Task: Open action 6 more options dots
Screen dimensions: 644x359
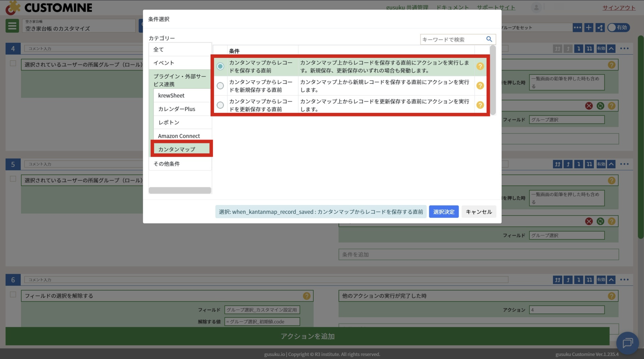Action: (624, 280)
